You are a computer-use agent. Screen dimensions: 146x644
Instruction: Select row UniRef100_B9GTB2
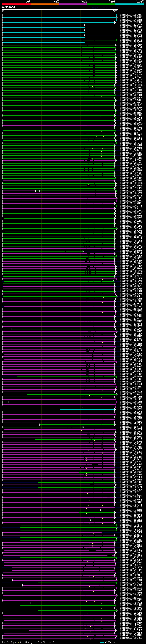click(x=131, y=578)
